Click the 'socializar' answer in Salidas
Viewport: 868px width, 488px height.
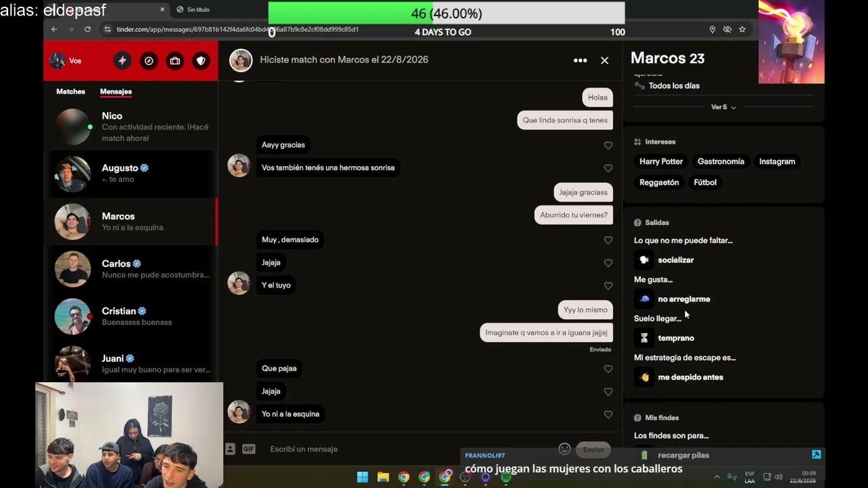(x=675, y=260)
